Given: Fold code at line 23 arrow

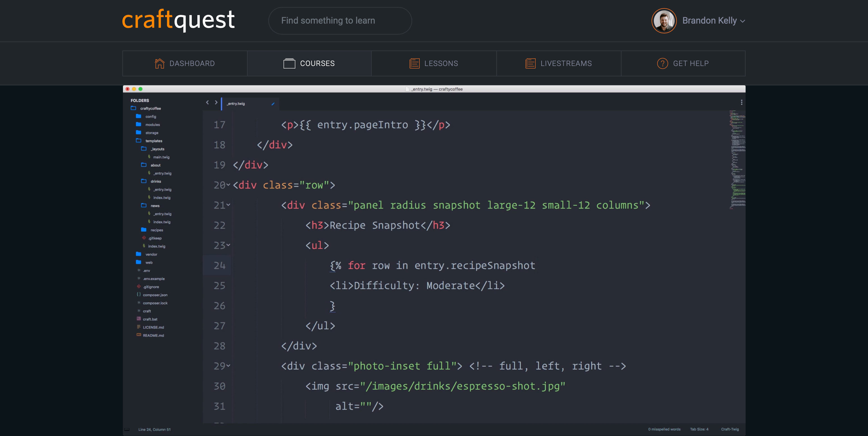Looking at the screenshot, I should (228, 245).
